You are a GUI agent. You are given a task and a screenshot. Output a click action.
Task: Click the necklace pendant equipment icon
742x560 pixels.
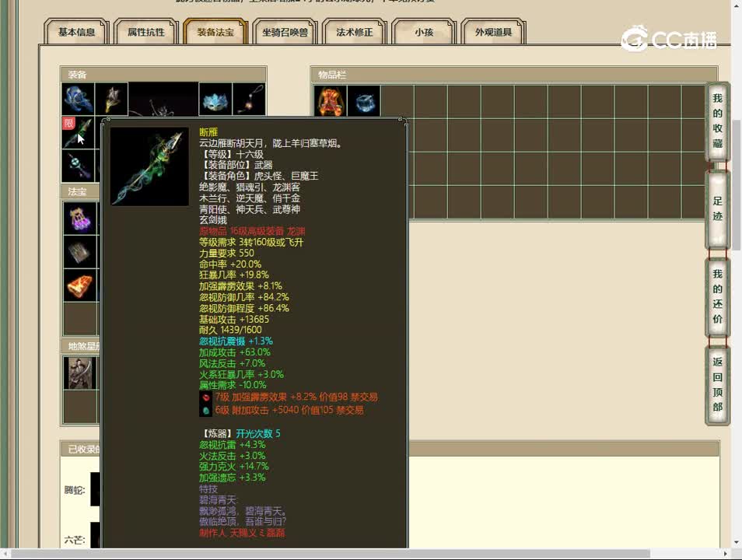point(249,99)
